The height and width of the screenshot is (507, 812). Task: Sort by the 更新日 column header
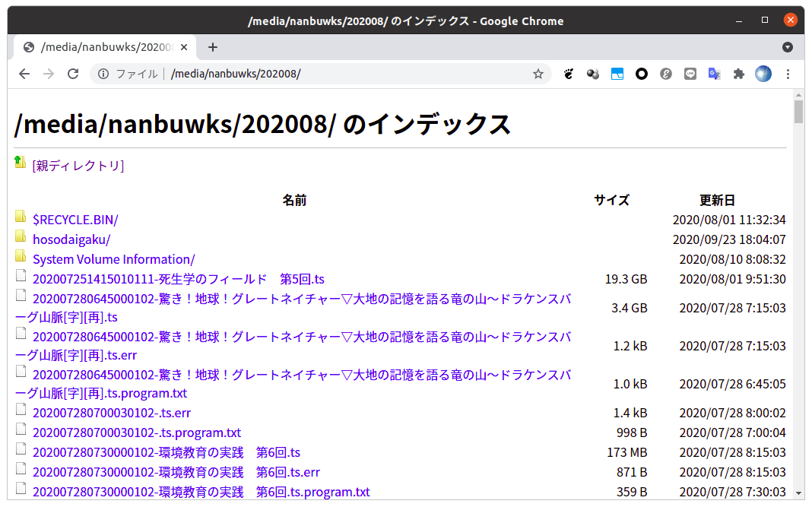click(717, 201)
